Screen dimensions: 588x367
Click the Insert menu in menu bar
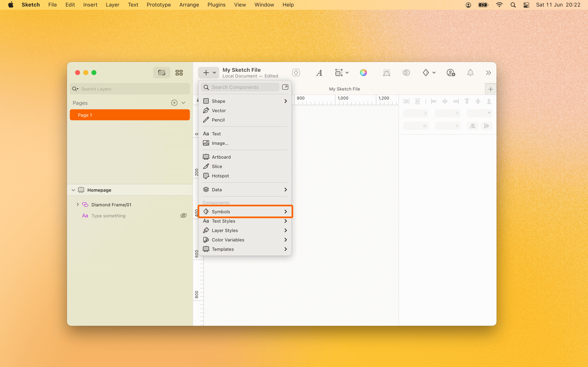[90, 5]
